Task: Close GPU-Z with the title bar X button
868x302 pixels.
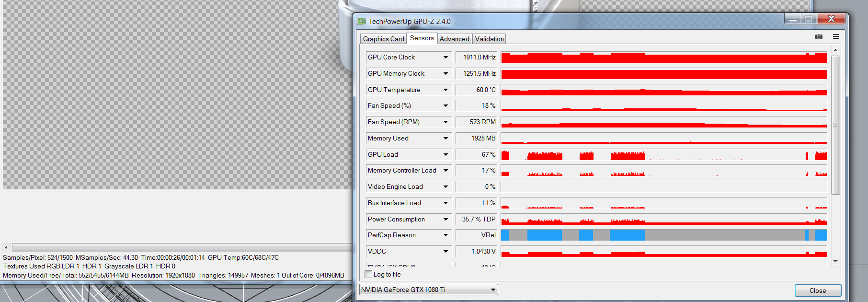Action: pyautogui.click(x=831, y=19)
